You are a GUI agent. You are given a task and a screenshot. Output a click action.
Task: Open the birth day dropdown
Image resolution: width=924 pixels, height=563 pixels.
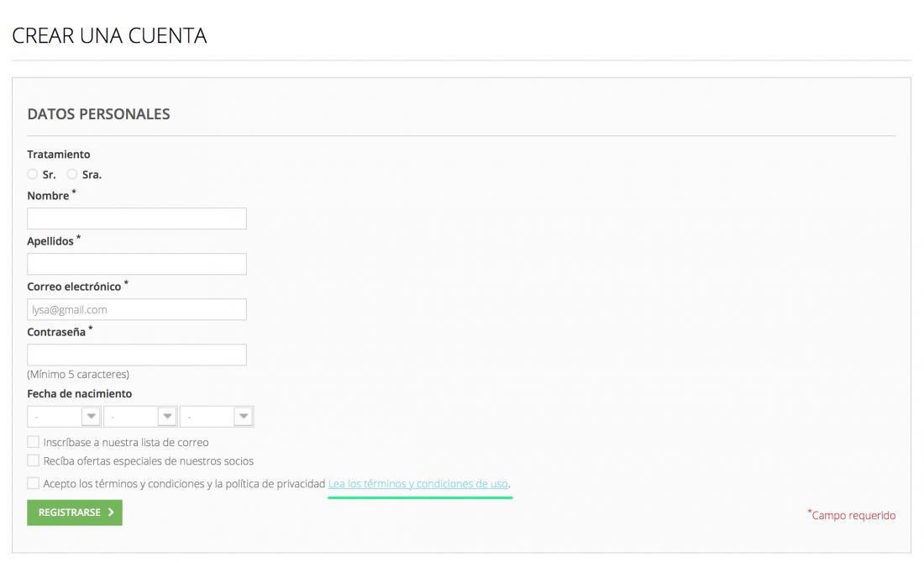click(64, 416)
